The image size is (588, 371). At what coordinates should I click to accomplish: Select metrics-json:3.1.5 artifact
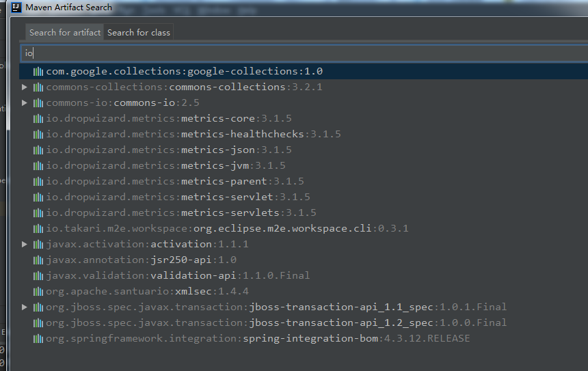169,150
